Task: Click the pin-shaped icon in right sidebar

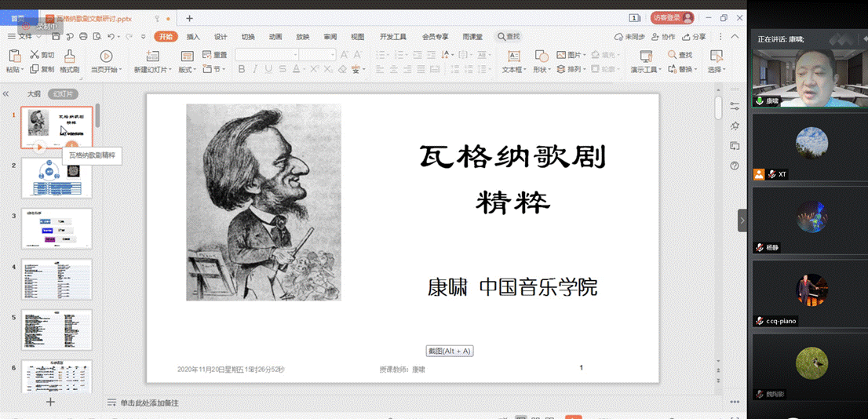Action: (x=735, y=126)
